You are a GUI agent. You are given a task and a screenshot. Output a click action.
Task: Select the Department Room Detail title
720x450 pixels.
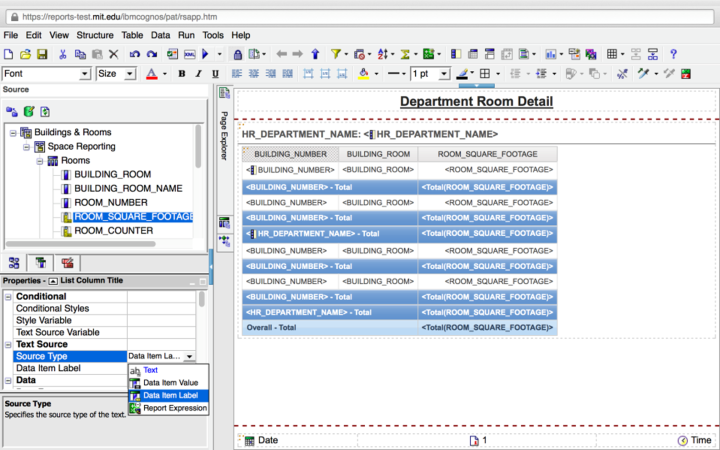point(475,102)
